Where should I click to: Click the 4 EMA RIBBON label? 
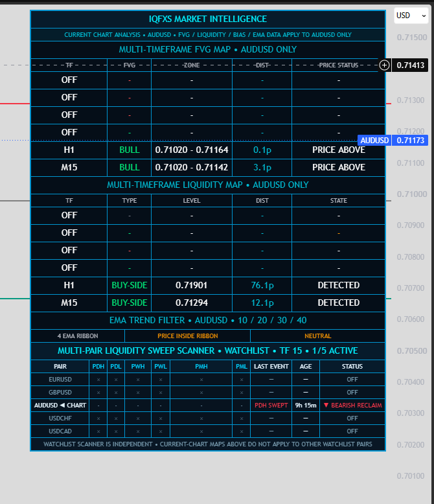(x=78, y=336)
